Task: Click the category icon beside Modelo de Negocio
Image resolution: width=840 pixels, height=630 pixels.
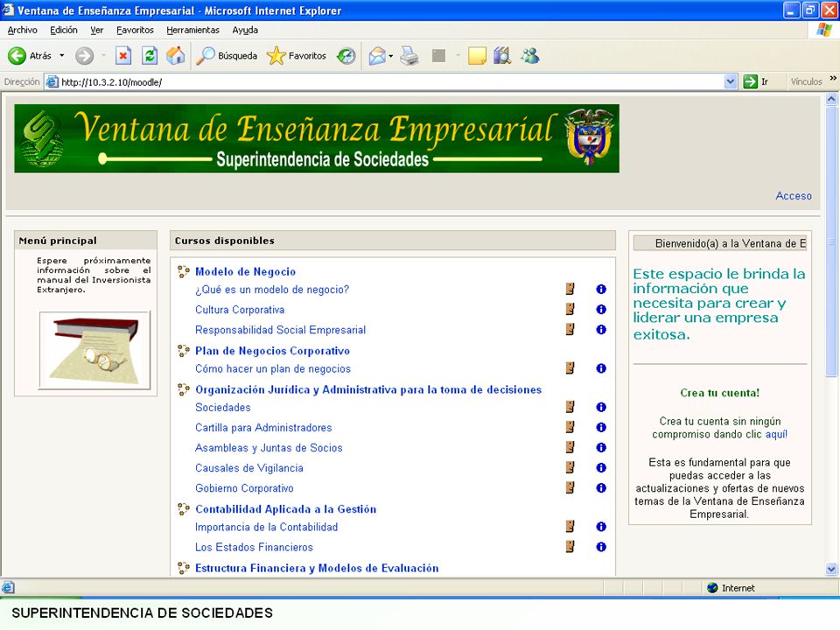Action: 183,271
